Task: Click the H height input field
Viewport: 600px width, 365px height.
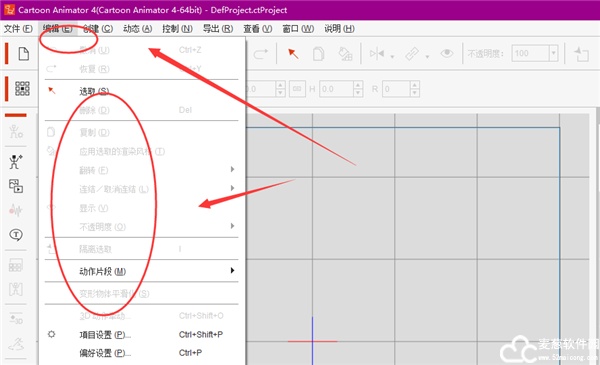Action: tap(336, 89)
